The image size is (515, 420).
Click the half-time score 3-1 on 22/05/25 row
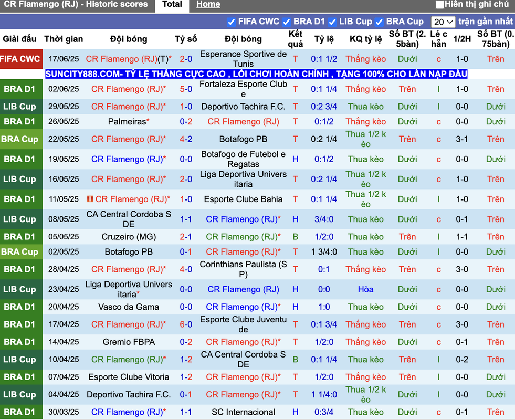pos(462,139)
